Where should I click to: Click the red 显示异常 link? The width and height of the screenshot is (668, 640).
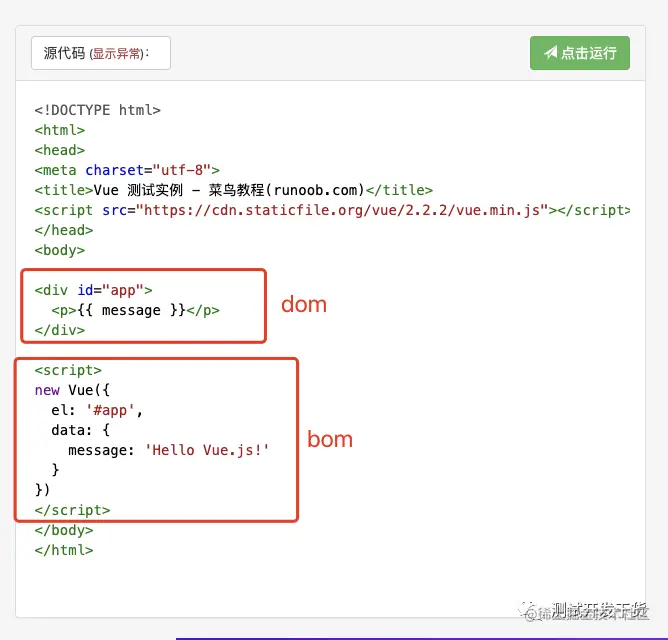(116, 54)
